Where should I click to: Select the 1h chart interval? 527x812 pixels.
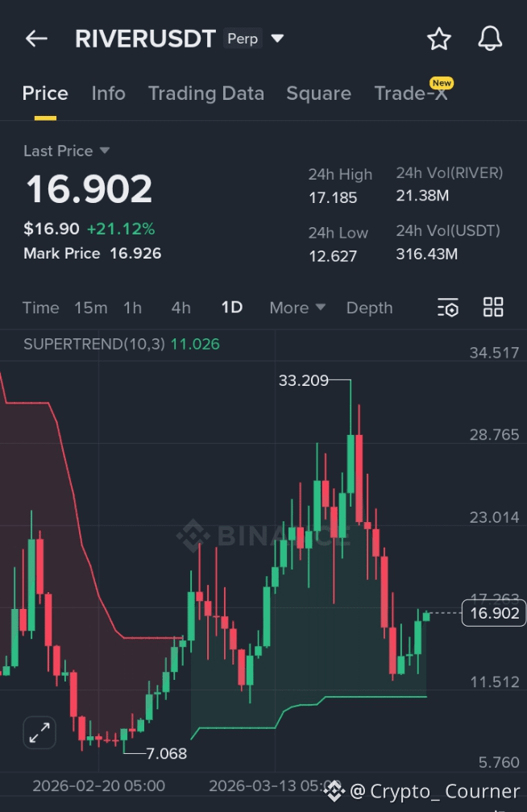133,308
